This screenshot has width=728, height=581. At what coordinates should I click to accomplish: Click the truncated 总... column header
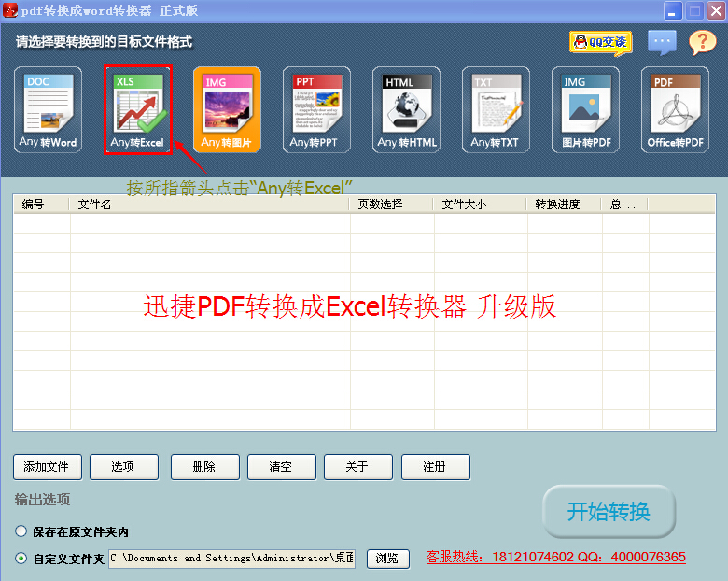625,204
